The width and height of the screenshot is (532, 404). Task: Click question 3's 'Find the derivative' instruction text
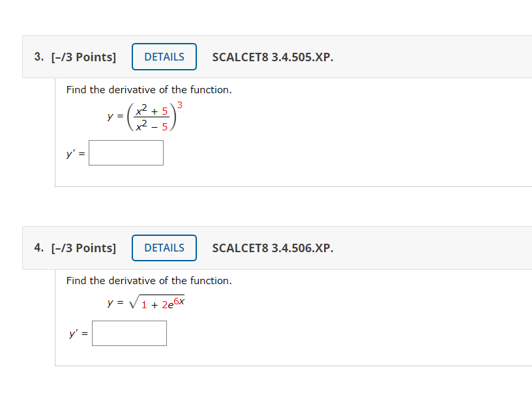tap(149, 89)
